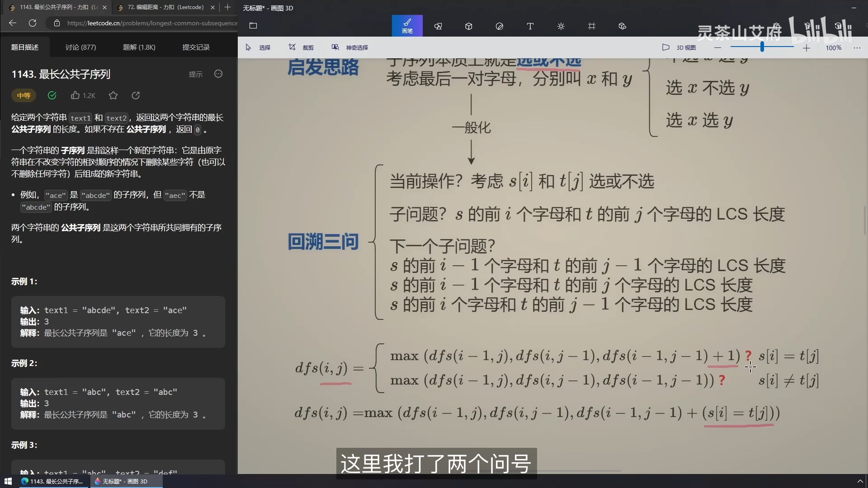Select the Text tool in Paint 3D

point(530,26)
